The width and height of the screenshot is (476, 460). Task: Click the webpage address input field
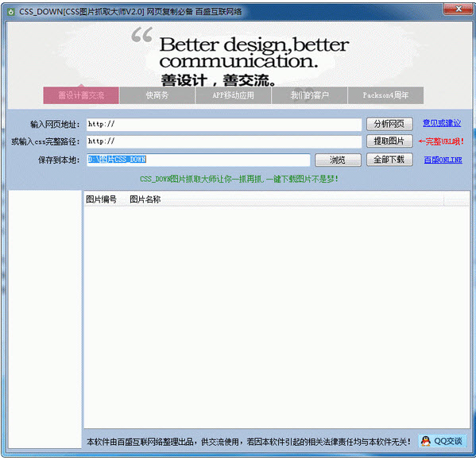(x=224, y=125)
